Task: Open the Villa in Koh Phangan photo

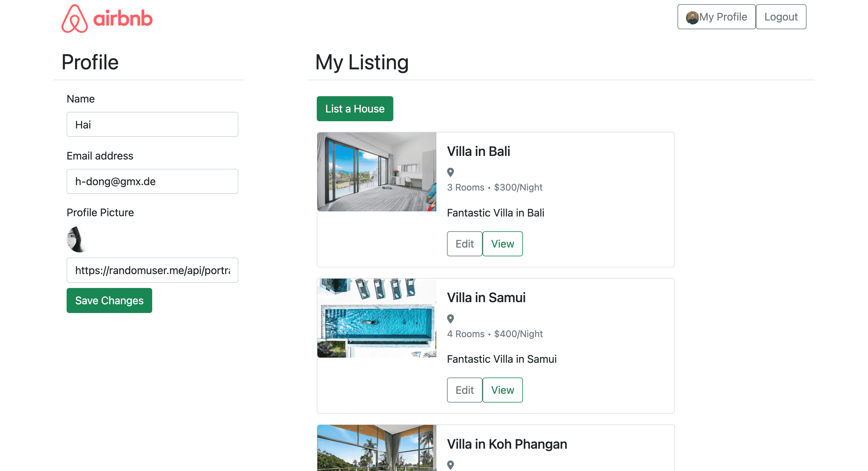Action: click(x=377, y=448)
